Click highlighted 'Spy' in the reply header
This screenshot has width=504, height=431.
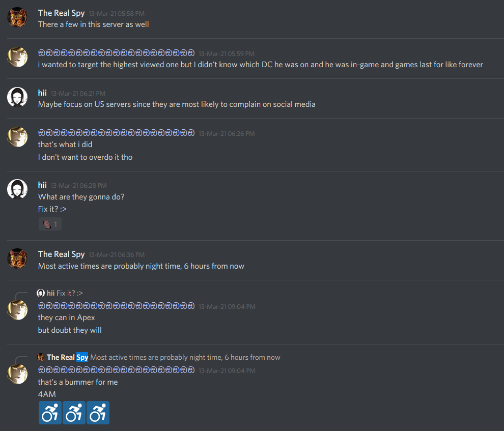tap(82, 357)
